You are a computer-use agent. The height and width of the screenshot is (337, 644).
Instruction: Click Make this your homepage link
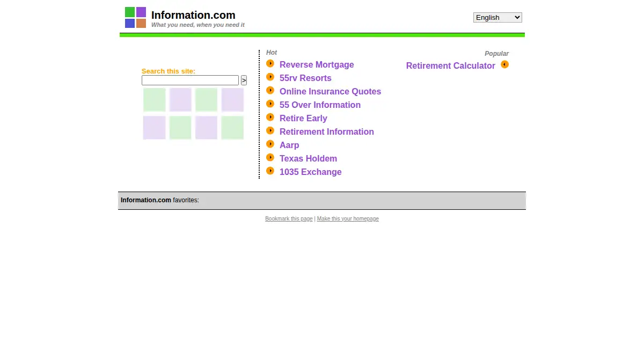coord(348,219)
